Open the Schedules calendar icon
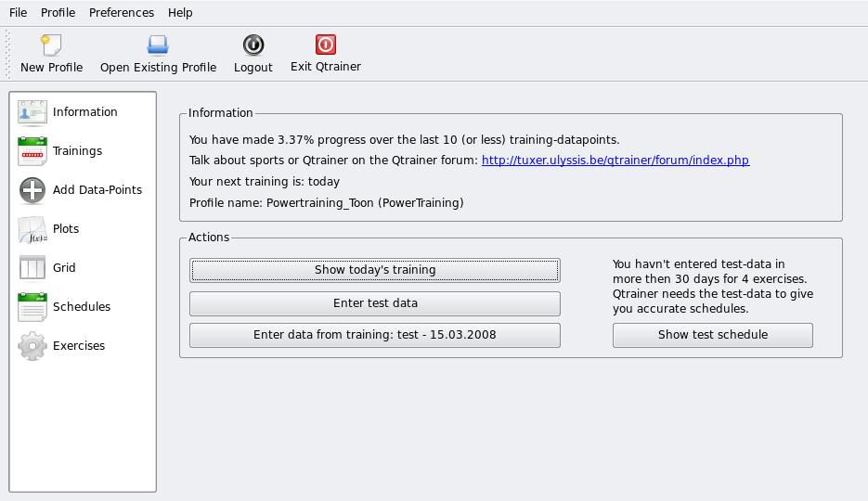 32,307
